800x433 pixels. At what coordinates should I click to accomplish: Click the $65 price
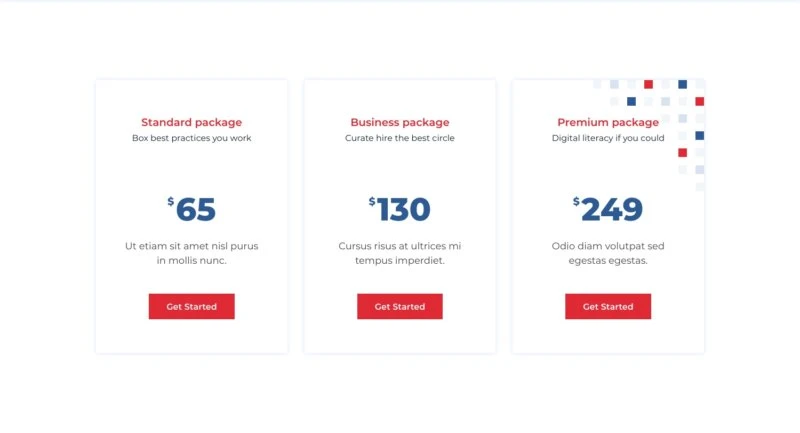click(195, 210)
